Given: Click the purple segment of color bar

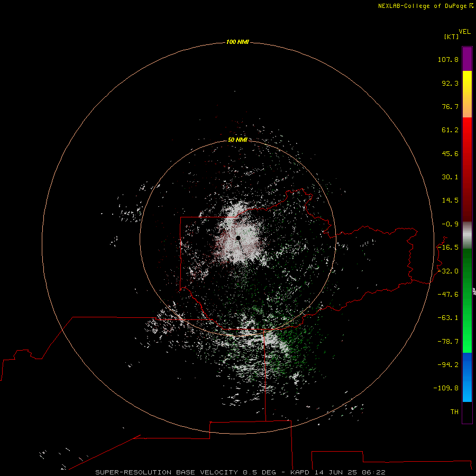Looking at the screenshot, I should tap(467, 59).
